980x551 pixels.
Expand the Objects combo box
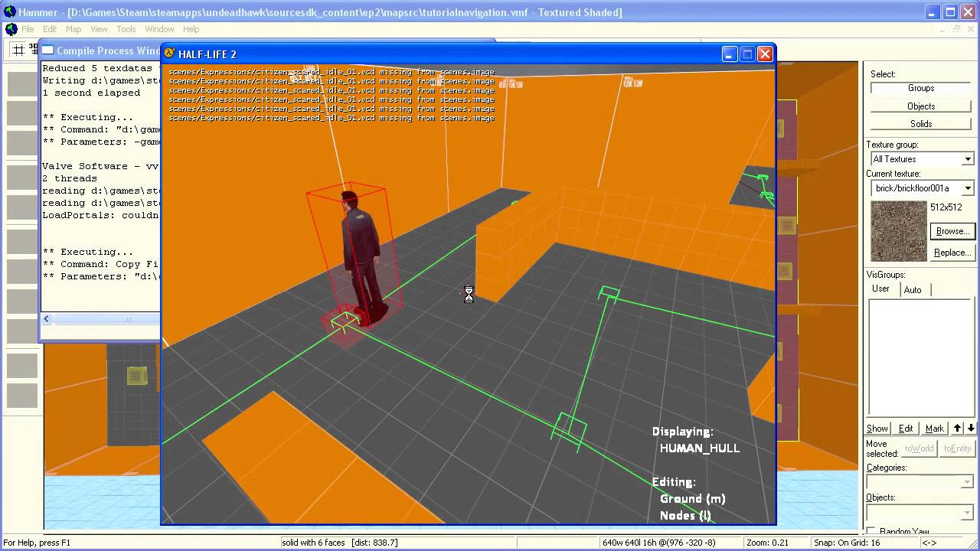click(x=965, y=512)
